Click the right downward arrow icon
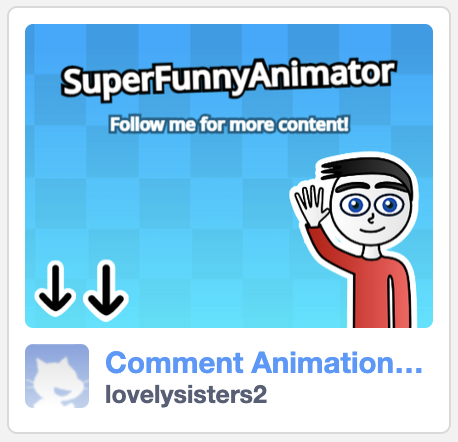Viewport: 458px width, 442px height. tap(106, 289)
